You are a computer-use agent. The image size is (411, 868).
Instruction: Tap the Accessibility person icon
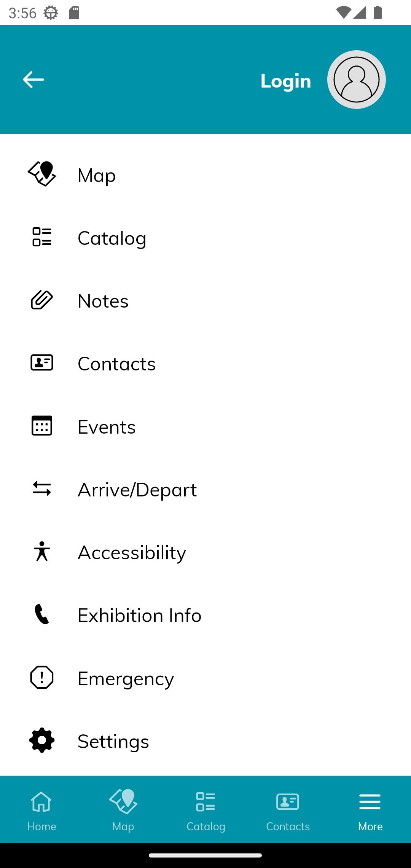point(42,552)
